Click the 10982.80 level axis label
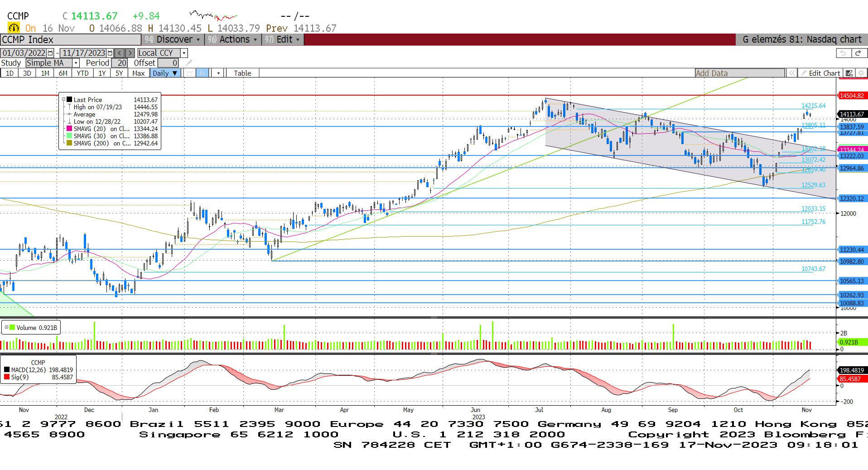This screenshot has height=470, width=868. (x=853, y=262)
